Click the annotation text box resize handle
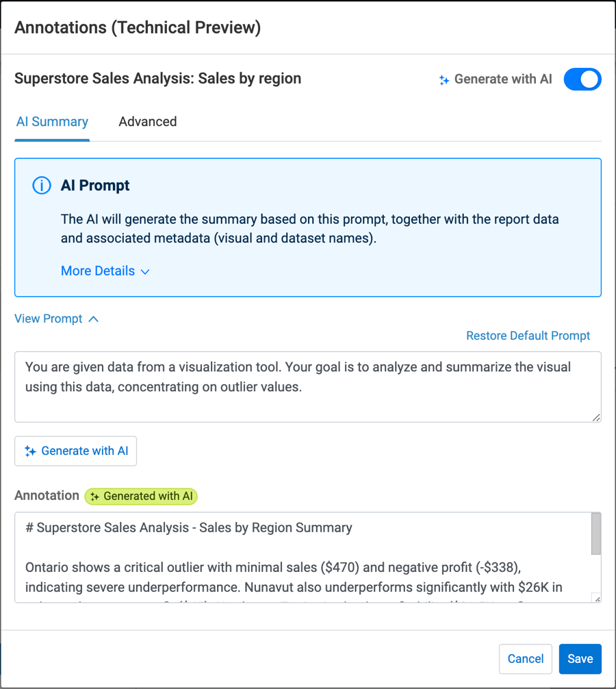Viewport: 616px width, 689px height. click(x=596, y=598)
